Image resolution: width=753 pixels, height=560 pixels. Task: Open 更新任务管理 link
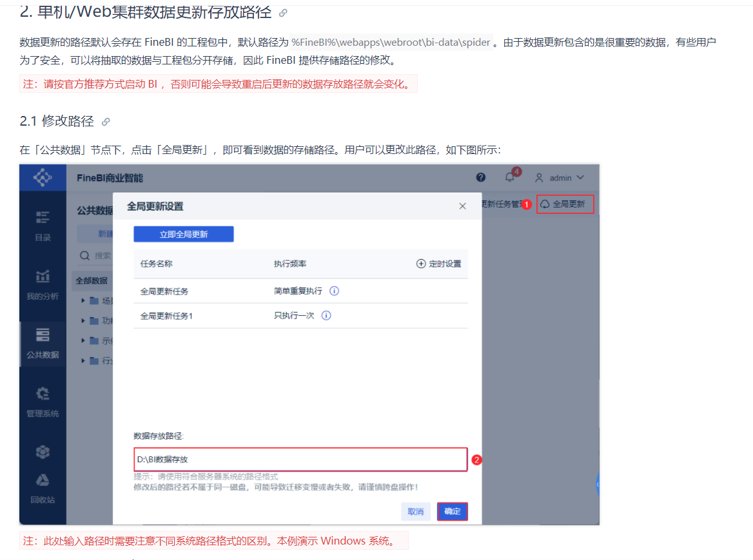(x=502, y=204)
